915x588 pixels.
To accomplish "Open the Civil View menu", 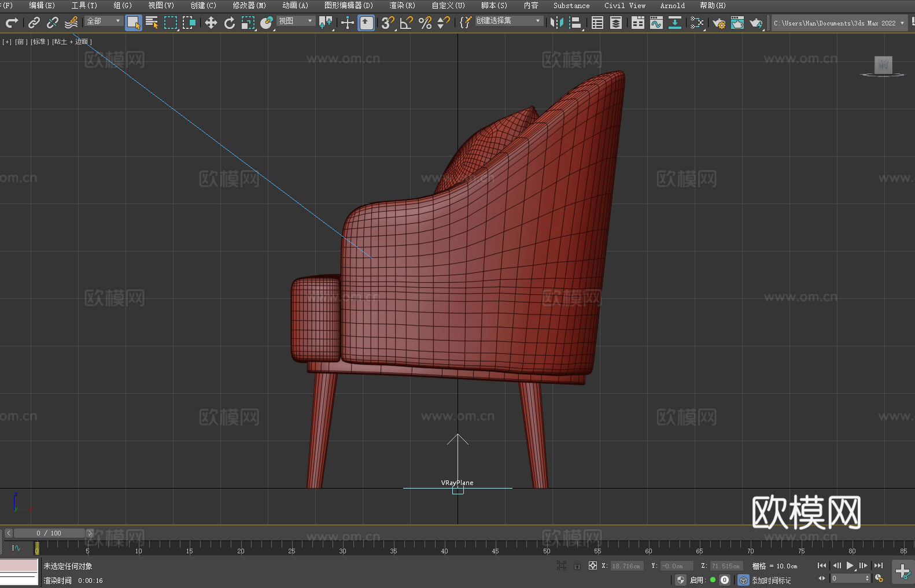I will tap(625, 5).
